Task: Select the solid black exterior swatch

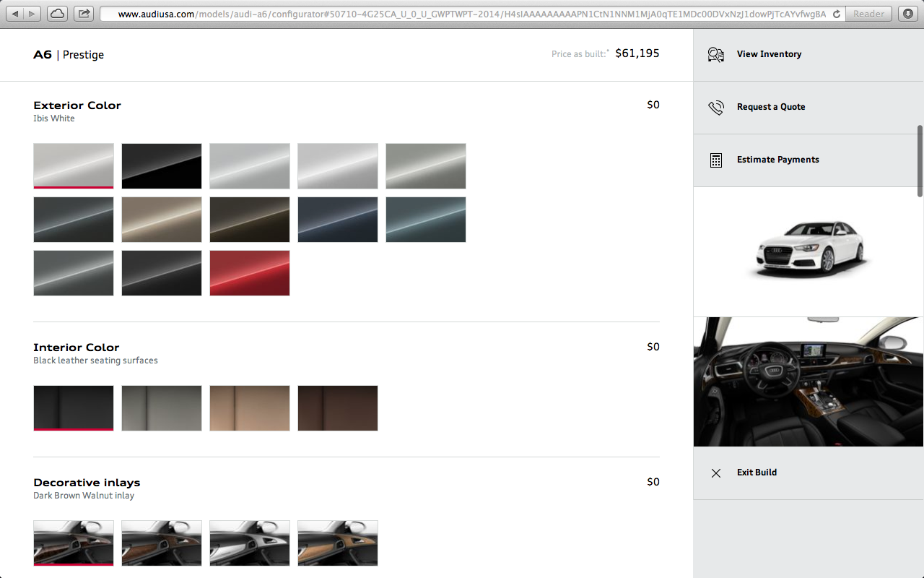Action: [162, 166]
